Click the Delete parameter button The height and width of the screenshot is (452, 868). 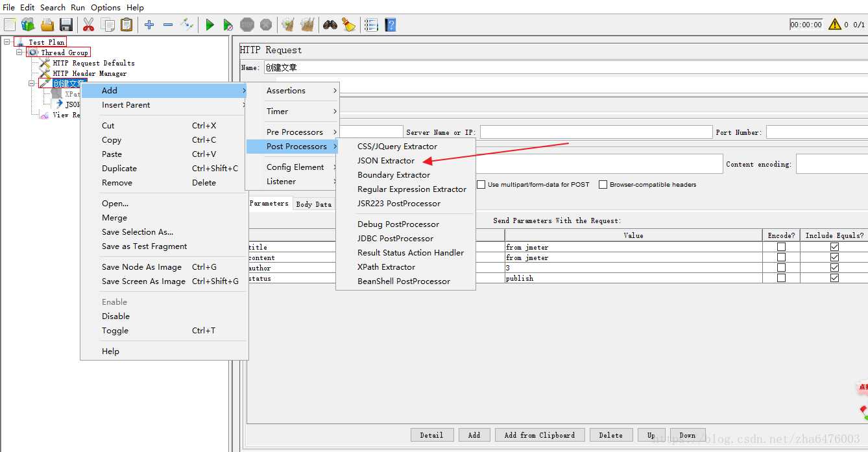(x=611, y=435)
